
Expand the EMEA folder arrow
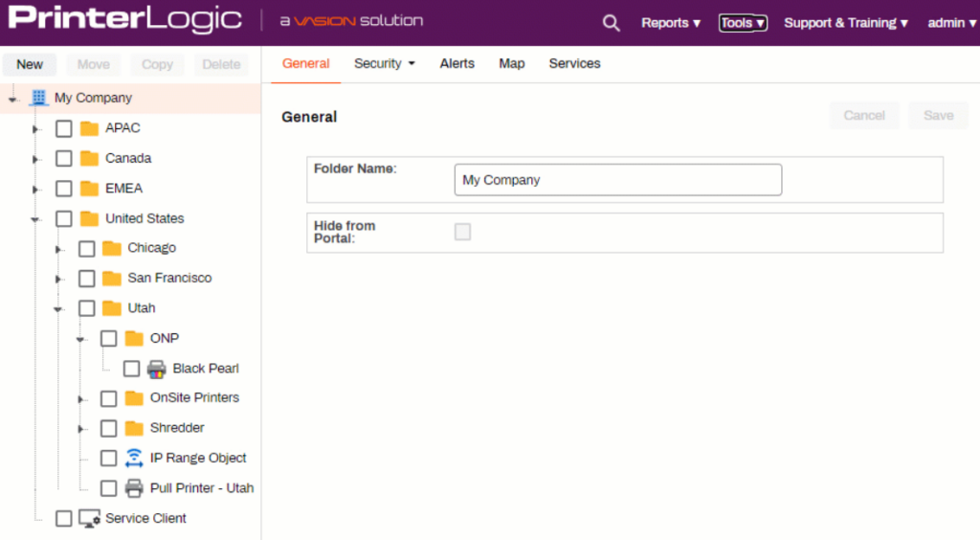[x=35, y=190]
